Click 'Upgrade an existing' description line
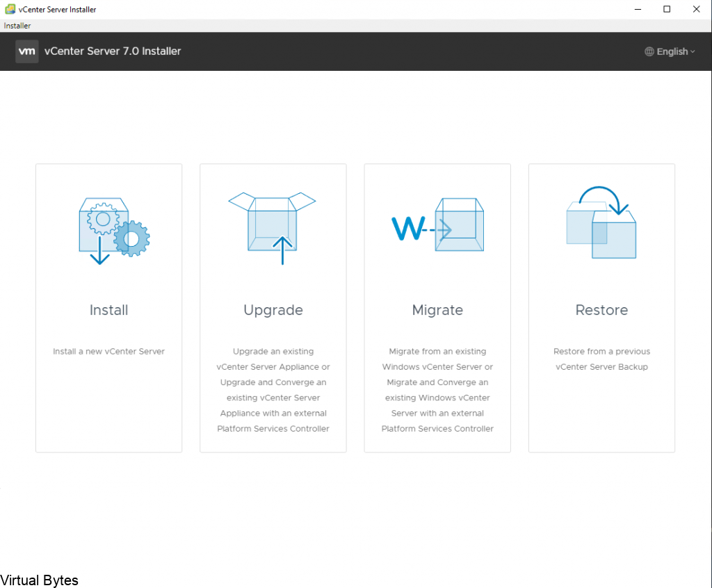Viewport: 712px width, 588px height. (x=273, y=352)
